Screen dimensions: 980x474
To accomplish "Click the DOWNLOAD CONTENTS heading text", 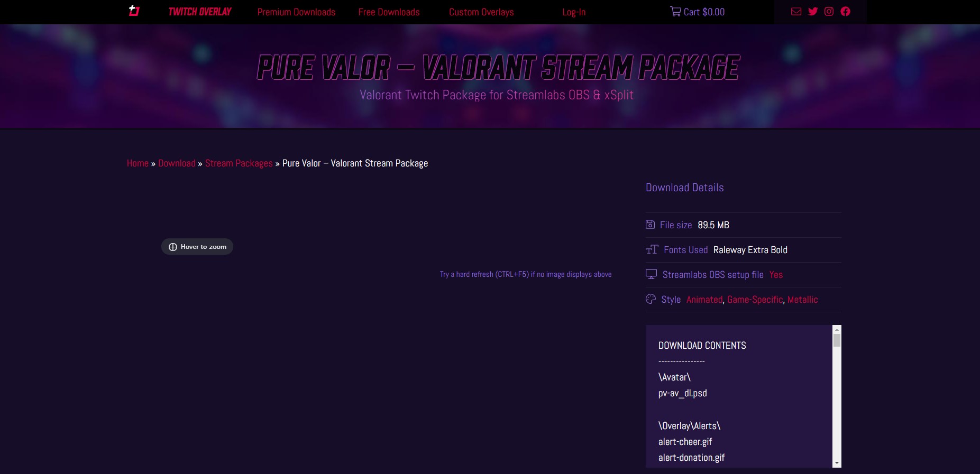I will (x=702, y=346).
